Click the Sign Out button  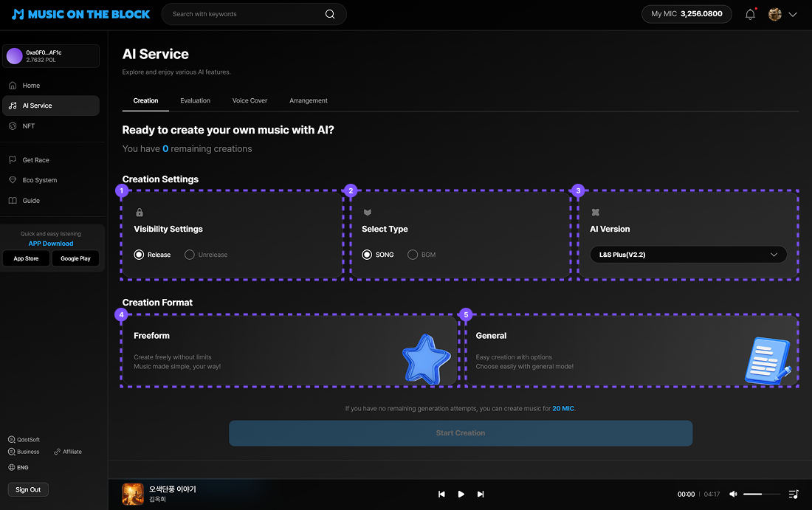(28, 489)
